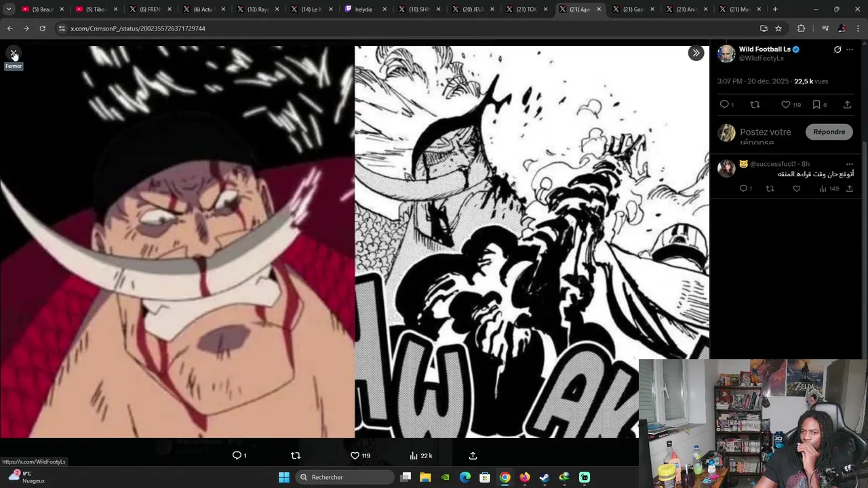Click repost icon in side panel

click(755, 104)
